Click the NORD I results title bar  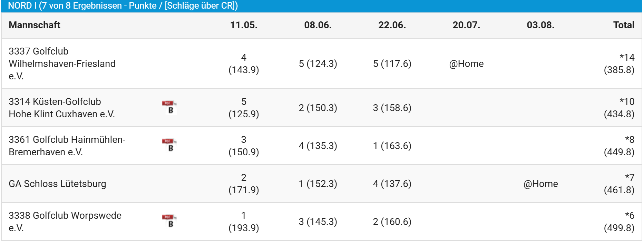pos(322,6)
